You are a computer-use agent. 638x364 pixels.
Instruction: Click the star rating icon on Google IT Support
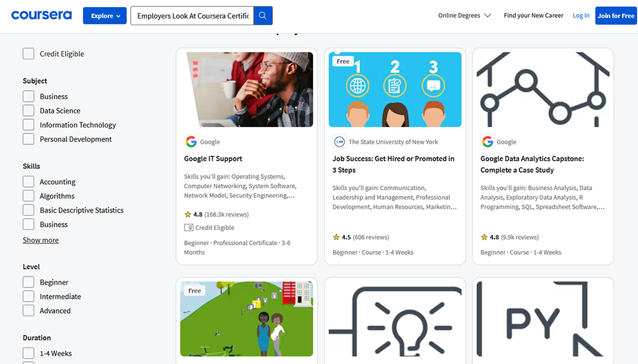(188, 215)
